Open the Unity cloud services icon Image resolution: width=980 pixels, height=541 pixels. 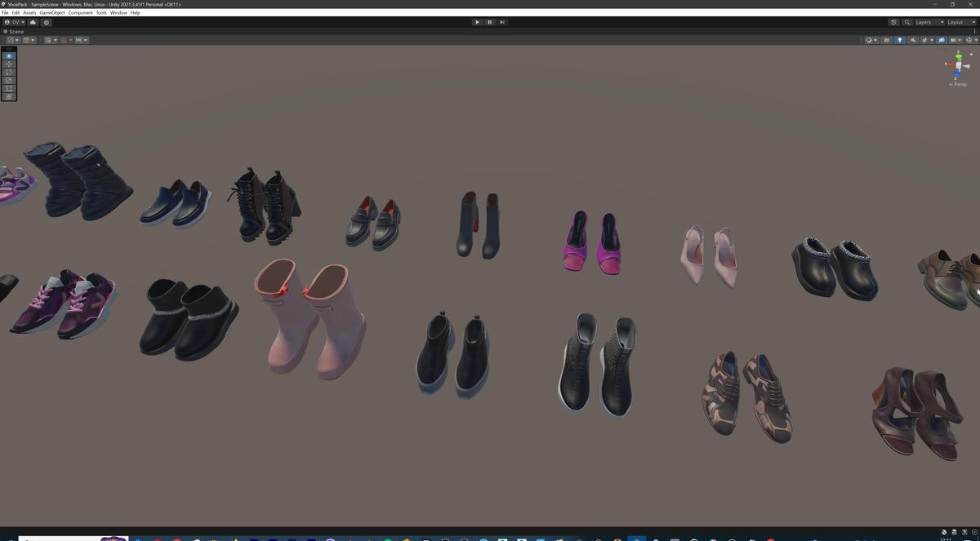(33, 22)
